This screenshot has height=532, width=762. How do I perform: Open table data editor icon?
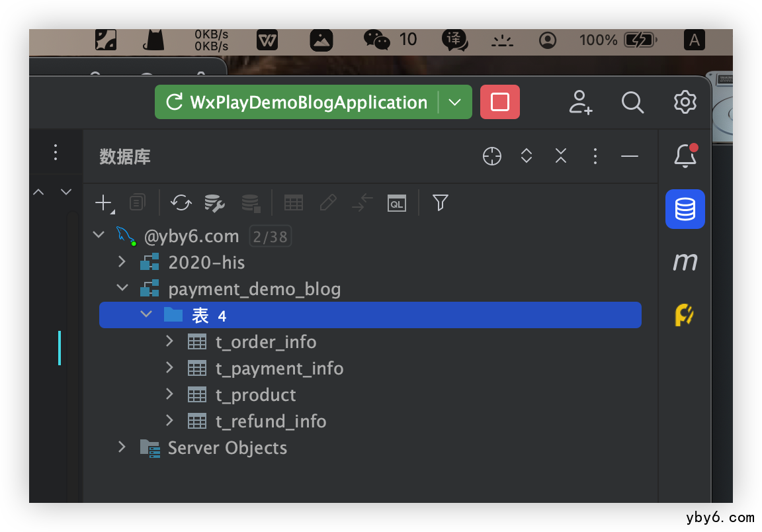[294, 202]
